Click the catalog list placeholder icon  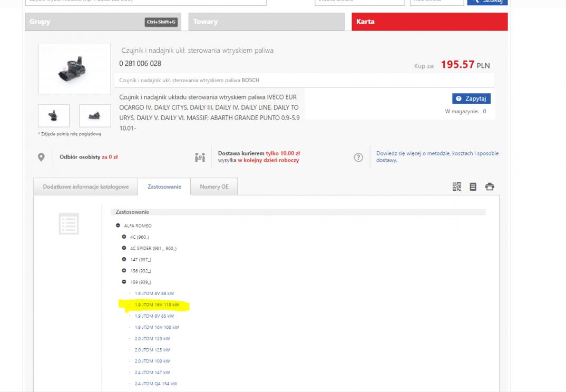tap(69, 224)
